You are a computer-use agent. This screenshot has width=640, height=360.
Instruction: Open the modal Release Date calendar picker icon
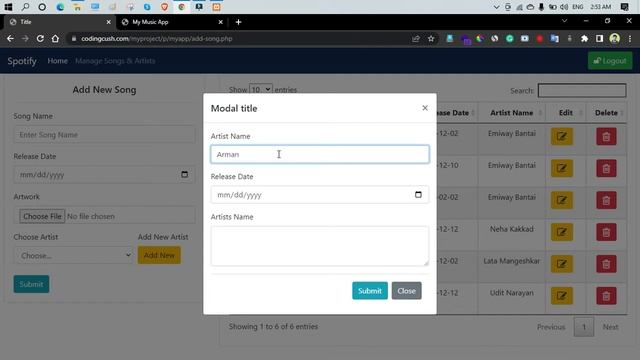click(x=418, y=195)
